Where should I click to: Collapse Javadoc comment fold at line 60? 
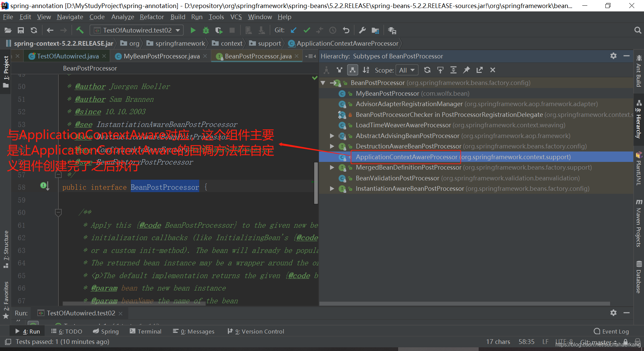pos(58,213)
